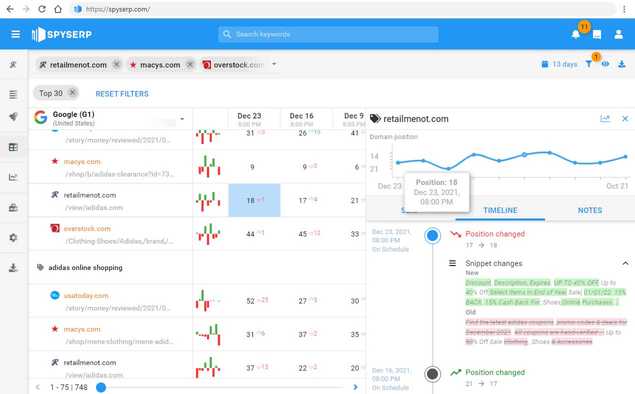The height and width of the screenshot is (394, 635).
Task: Open the 13 days date range picker
Action: pos(559,64)
